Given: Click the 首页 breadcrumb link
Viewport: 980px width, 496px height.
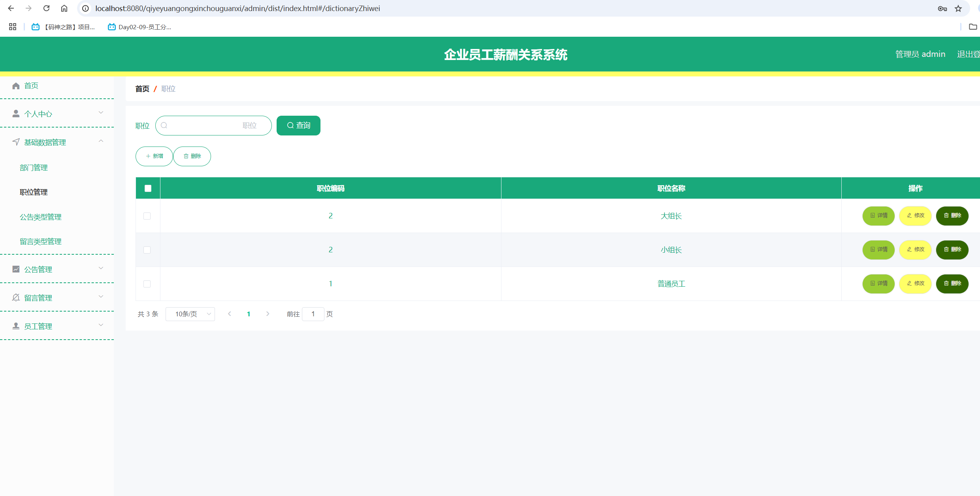Looking at the screenshot, I should (142, 89).
